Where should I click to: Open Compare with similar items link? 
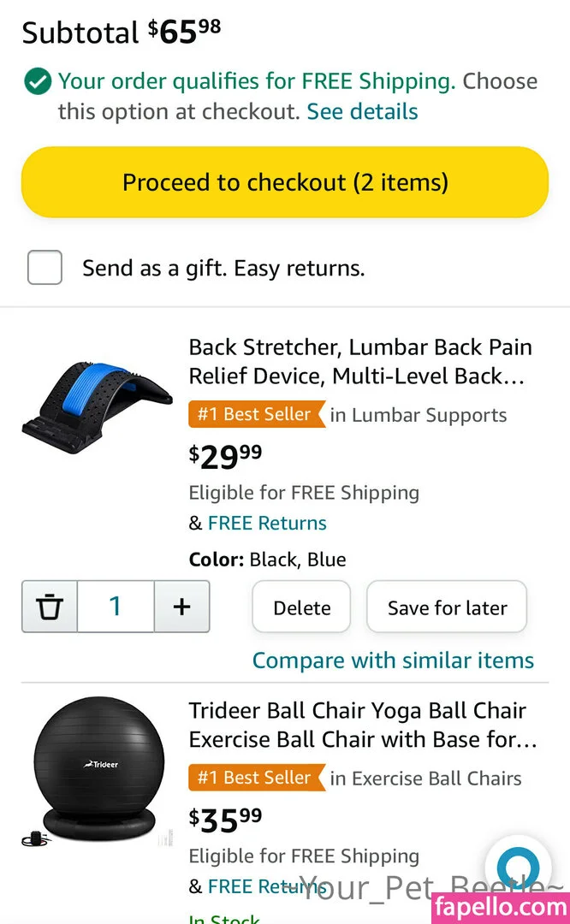click(393, 660)
